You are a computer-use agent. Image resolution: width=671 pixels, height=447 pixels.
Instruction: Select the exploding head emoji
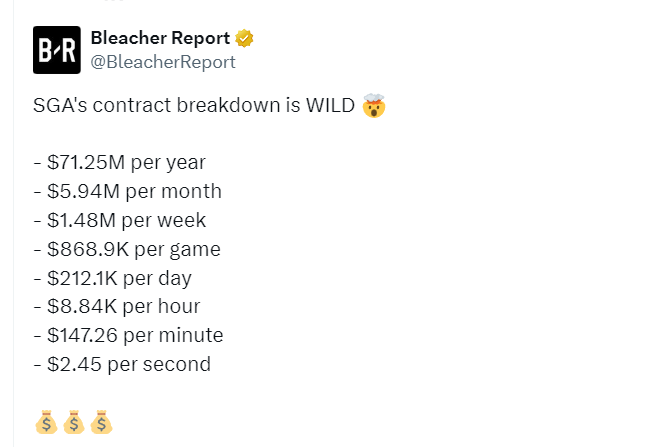(374, 106)
